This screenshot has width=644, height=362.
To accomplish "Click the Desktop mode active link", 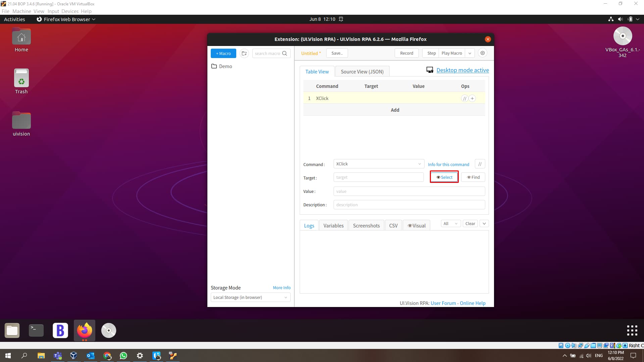I will point(462,70).
